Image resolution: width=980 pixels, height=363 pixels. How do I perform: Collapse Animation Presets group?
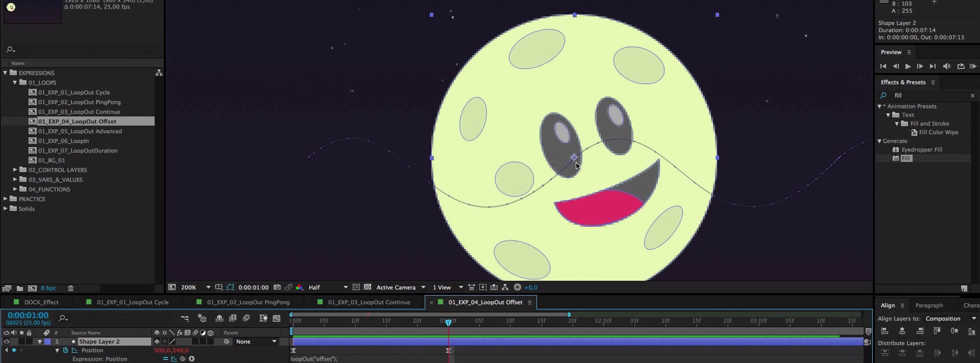[x=879, y=106]
